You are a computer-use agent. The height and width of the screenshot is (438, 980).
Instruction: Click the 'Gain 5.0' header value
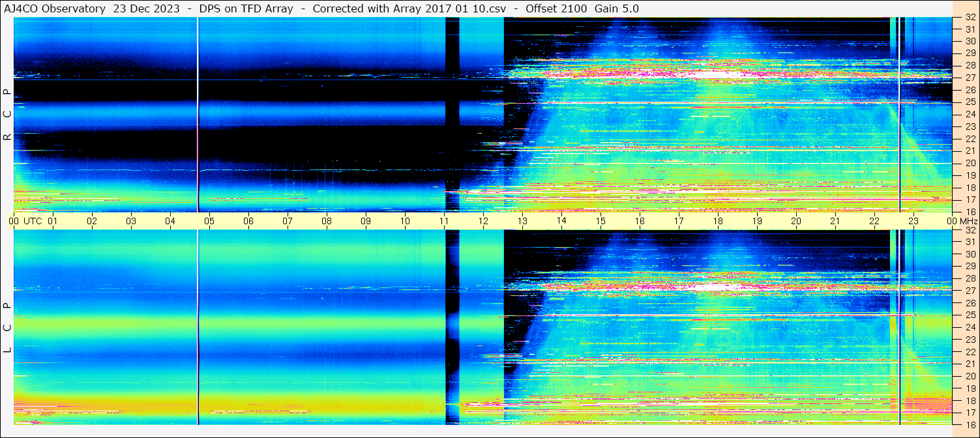coord(617,8)
